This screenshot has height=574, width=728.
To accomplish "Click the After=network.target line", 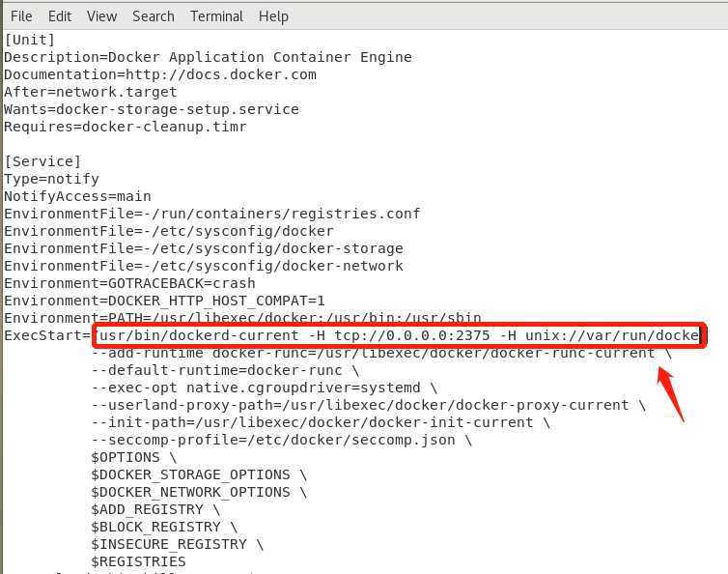I will [91, 92].
